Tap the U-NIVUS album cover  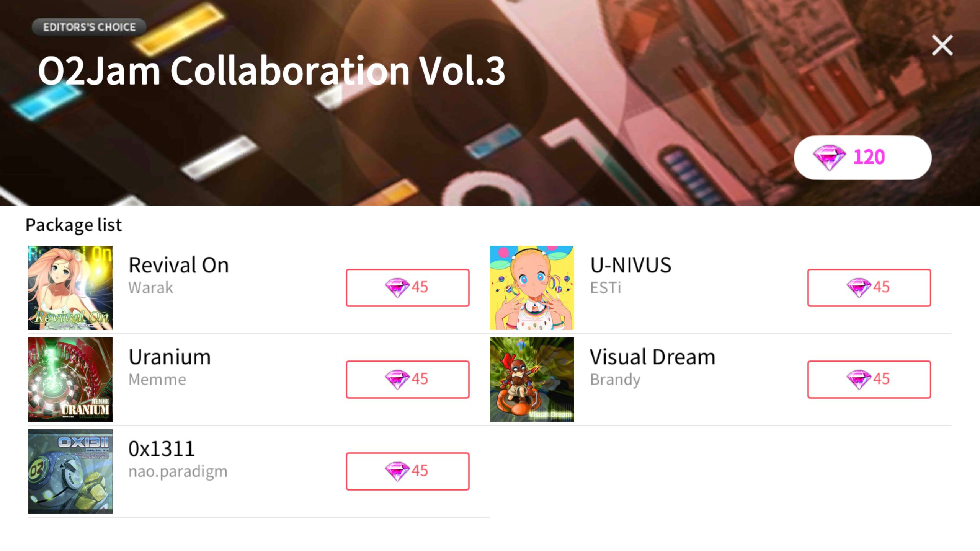click(x=532, y=288)
